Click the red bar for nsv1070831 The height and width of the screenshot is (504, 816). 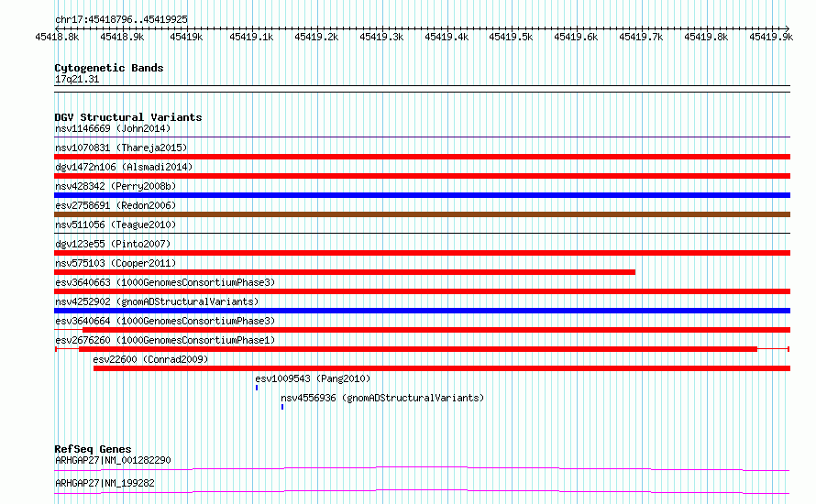[x=422, y=157]
